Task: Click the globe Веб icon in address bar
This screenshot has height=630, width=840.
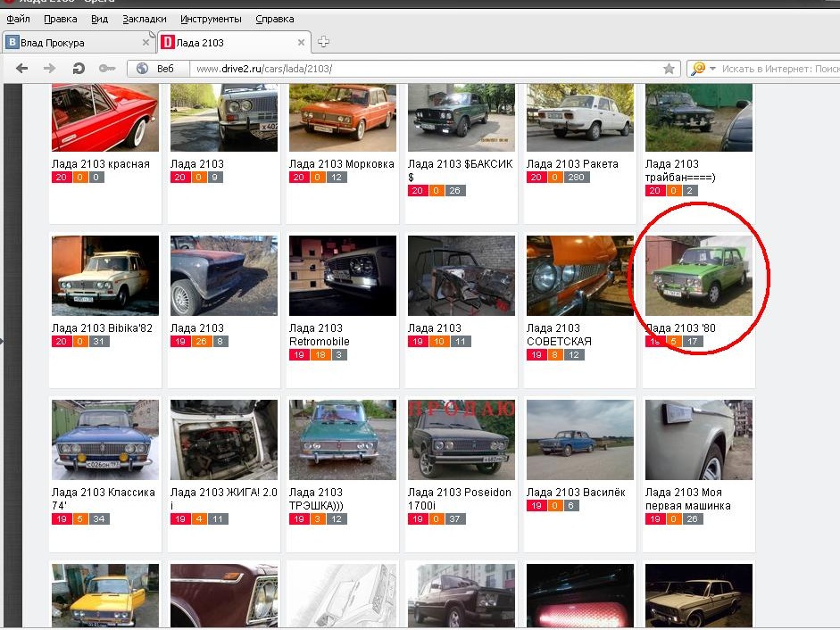Action: point(143,69)
